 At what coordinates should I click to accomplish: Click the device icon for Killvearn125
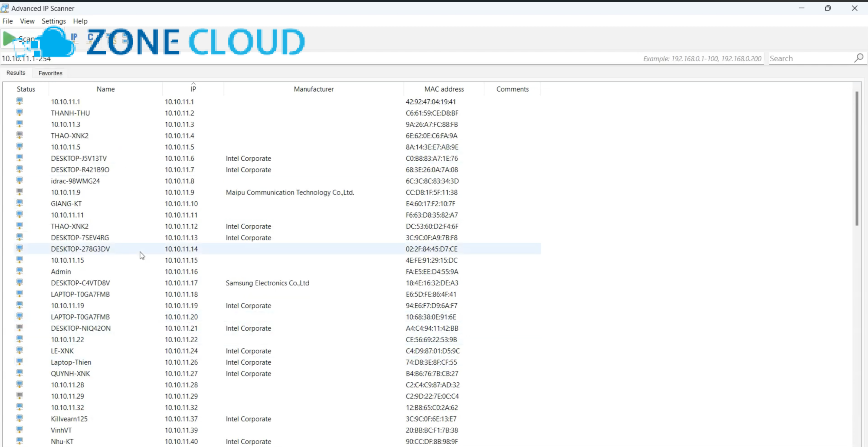(x=20, y=418)
